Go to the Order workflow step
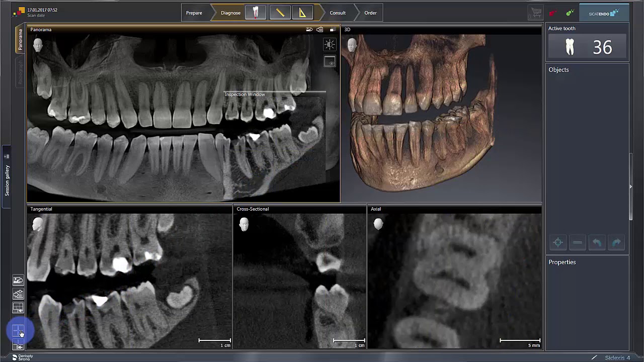 coord(370,13)
